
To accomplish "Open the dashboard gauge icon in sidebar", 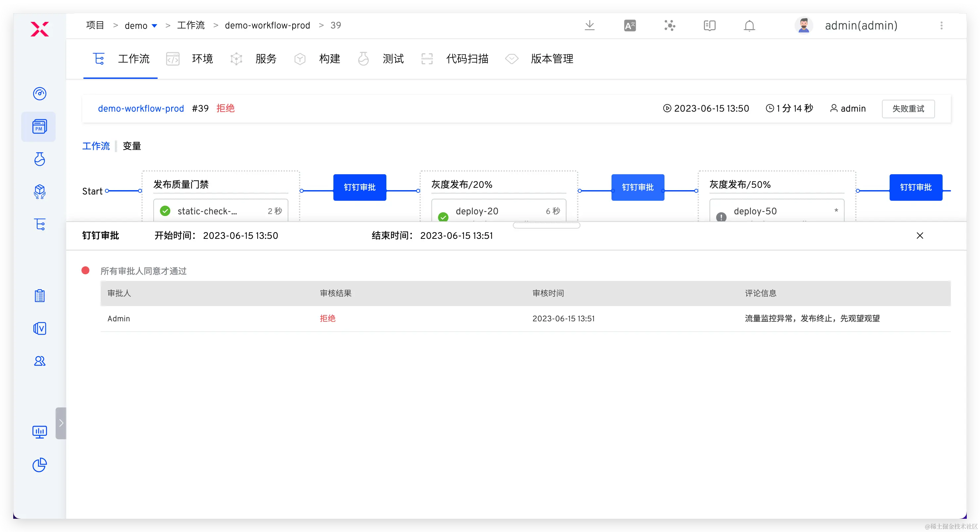I will [40, 94].
